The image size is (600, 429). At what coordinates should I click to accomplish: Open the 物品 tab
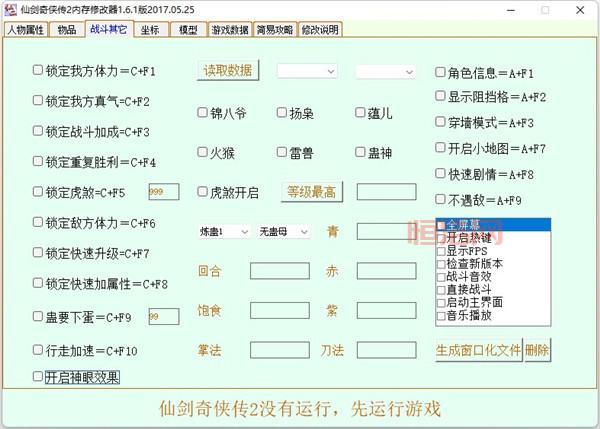tap(66, 30)
